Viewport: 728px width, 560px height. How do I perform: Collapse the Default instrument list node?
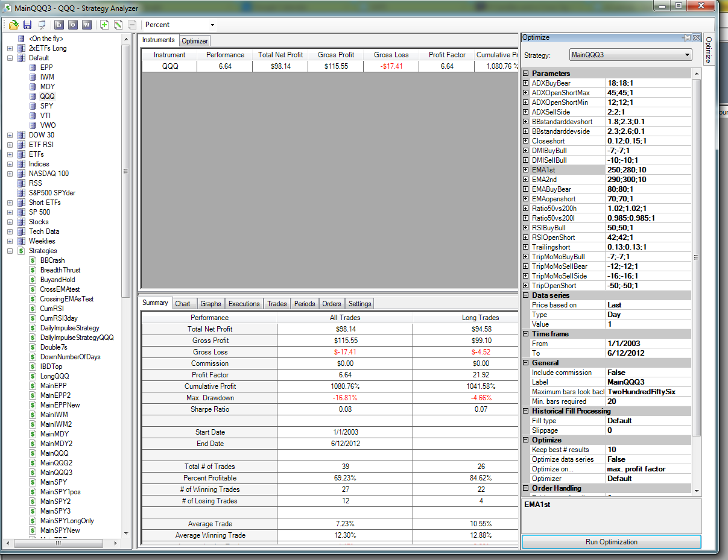click(10, 58)
